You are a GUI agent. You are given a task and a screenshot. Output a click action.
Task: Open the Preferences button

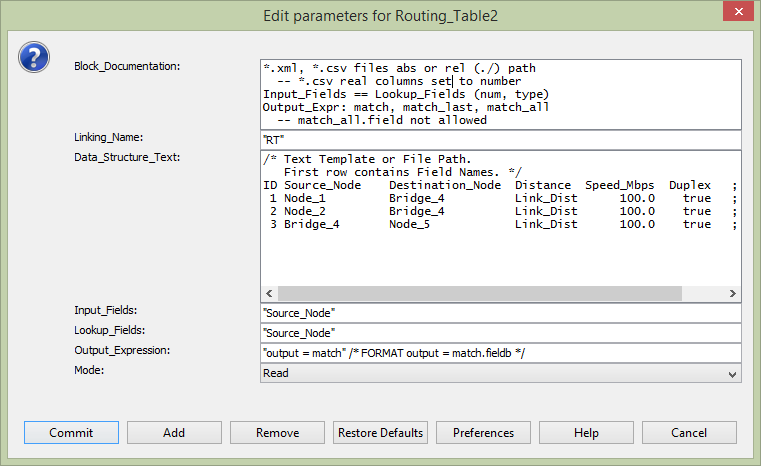pos(483,433)
